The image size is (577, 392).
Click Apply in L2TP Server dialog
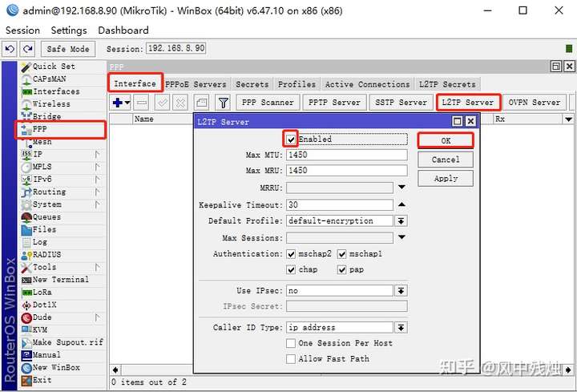tap(446, 179)
